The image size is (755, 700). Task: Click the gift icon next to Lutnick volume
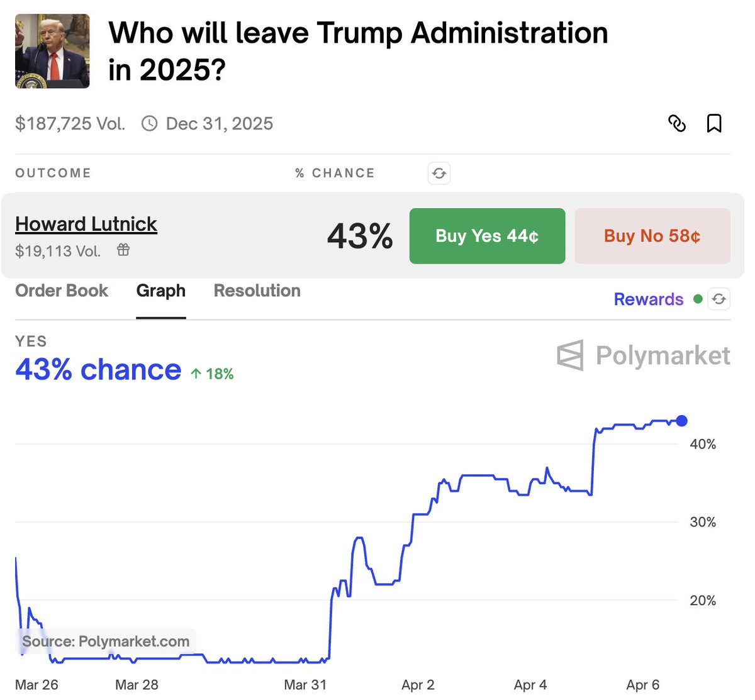pos(123,250)
